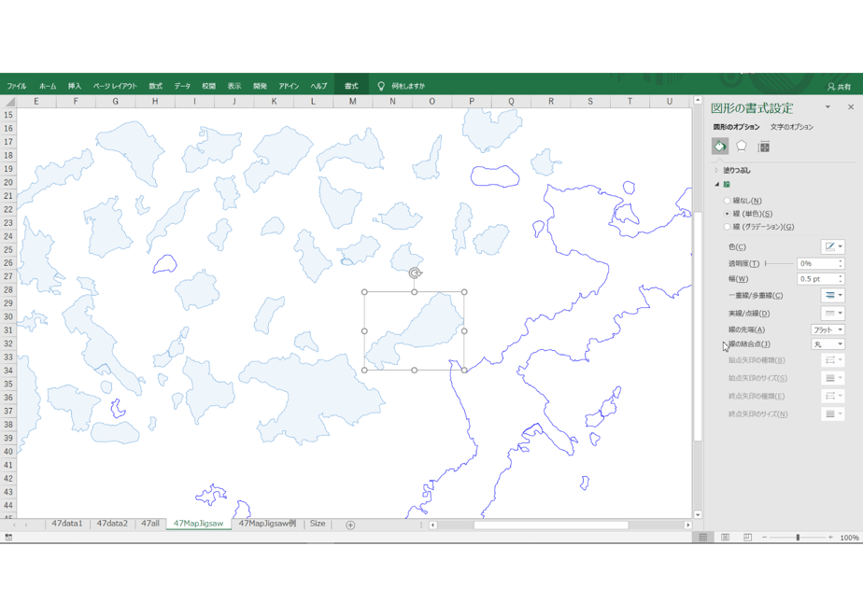Select 図形のオプション shape options
The image size is (863, 616).
(736, 127)
